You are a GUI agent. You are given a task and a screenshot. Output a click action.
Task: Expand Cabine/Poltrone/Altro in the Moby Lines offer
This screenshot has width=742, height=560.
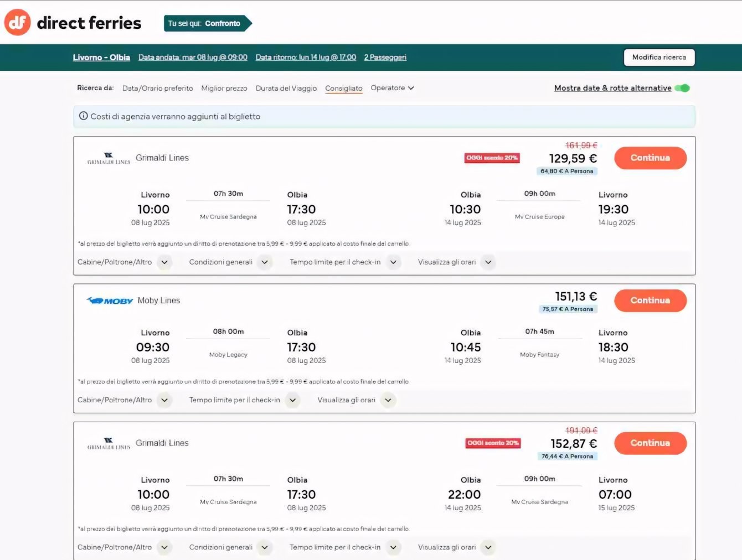164,400
